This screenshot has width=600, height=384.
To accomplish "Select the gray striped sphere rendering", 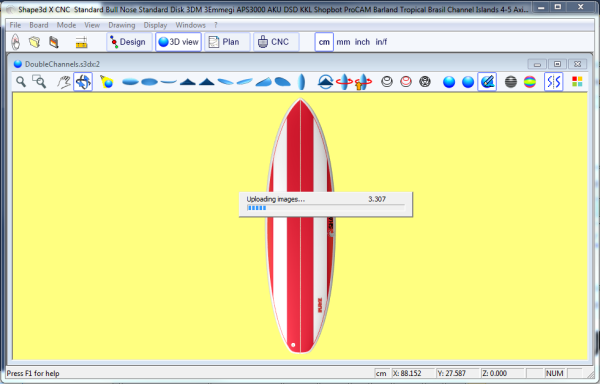I will [511, 81].
